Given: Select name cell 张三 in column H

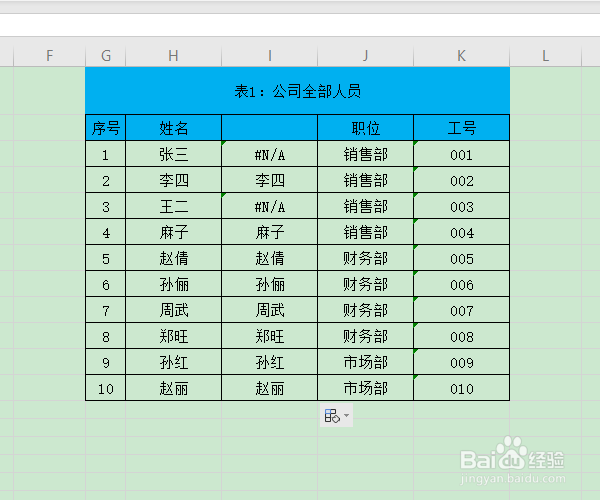Looking at the screenshot, I should (x=173, y=154).
